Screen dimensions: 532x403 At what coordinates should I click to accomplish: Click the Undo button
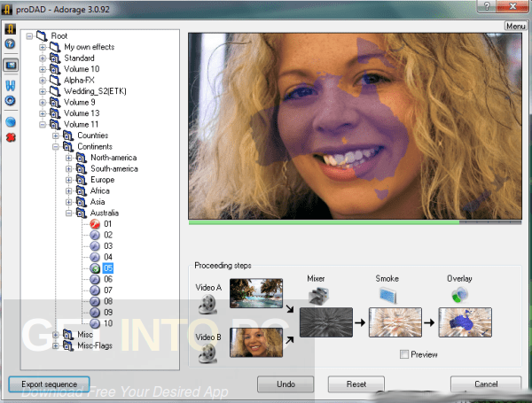pyautogui.click(x=286, y=384)
